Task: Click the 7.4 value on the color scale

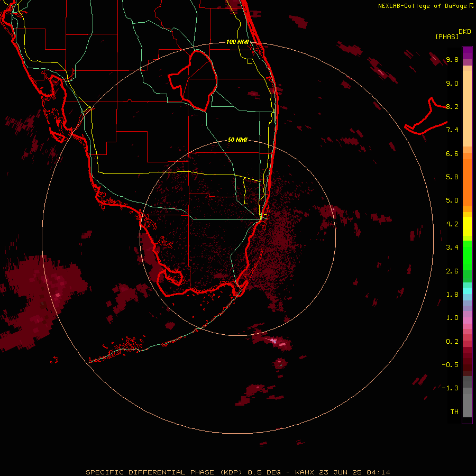Action: coord(452,130)
